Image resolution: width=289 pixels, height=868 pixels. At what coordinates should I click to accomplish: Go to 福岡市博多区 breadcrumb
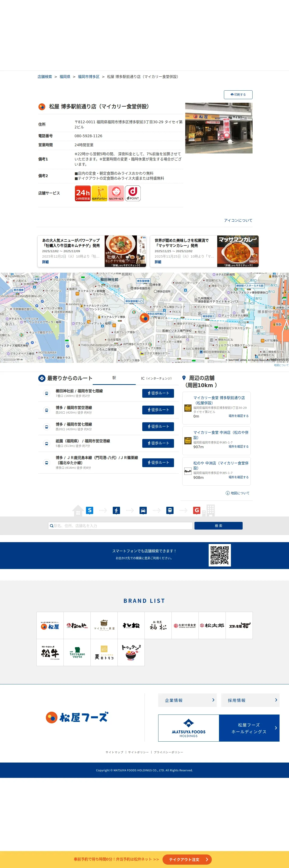[x=89, y=77]
